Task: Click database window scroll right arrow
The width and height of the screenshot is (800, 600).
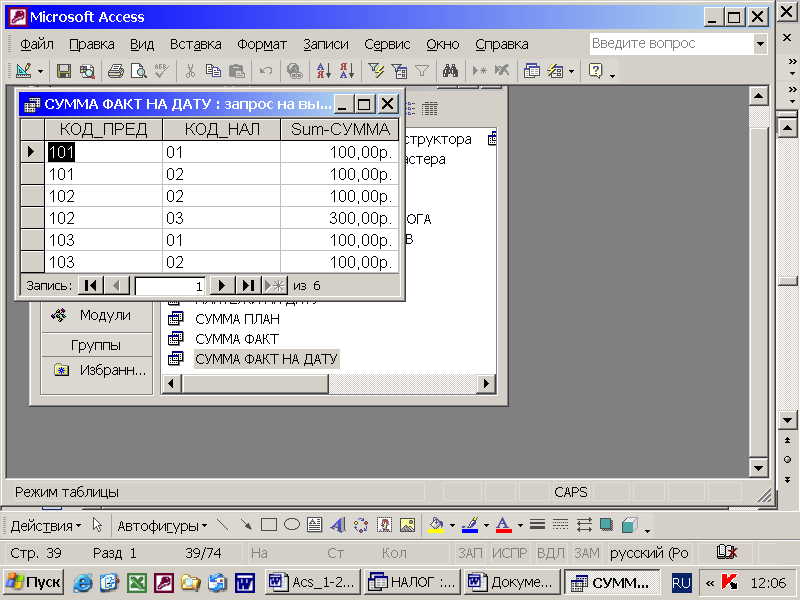Action: [486, 384]
